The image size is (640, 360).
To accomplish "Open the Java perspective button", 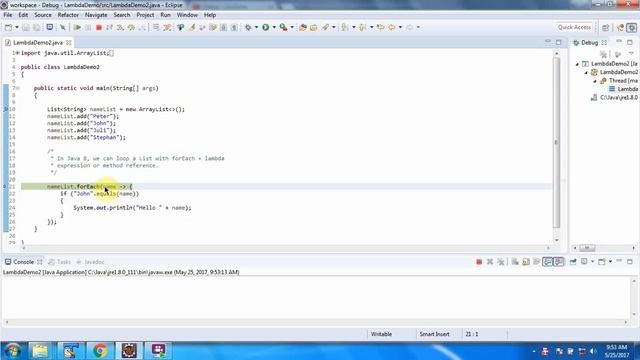I will click(620, 27).
